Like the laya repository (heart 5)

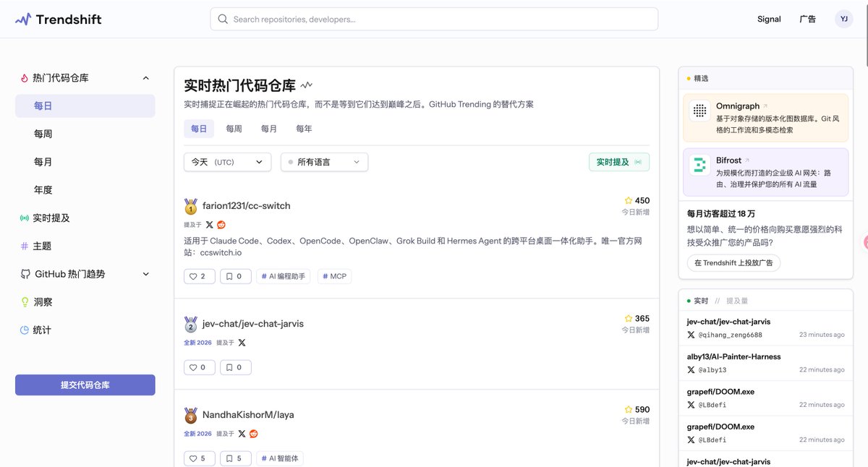199,458
